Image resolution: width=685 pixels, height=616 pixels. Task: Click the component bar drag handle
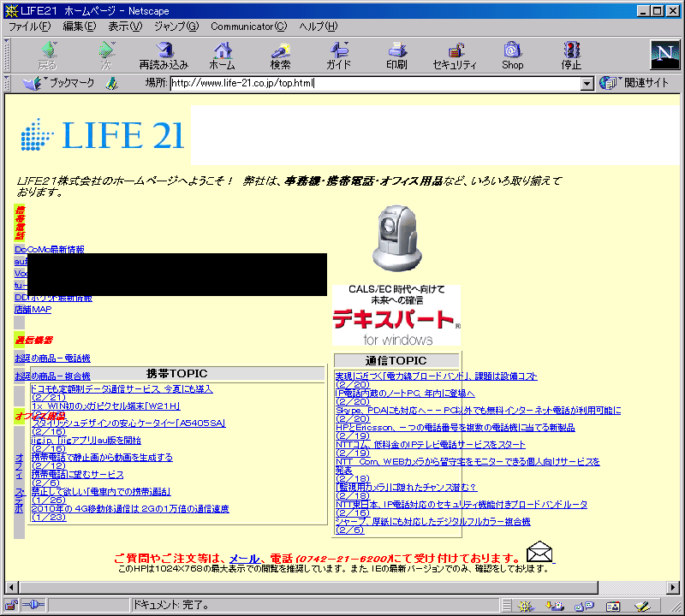(506, 606)
